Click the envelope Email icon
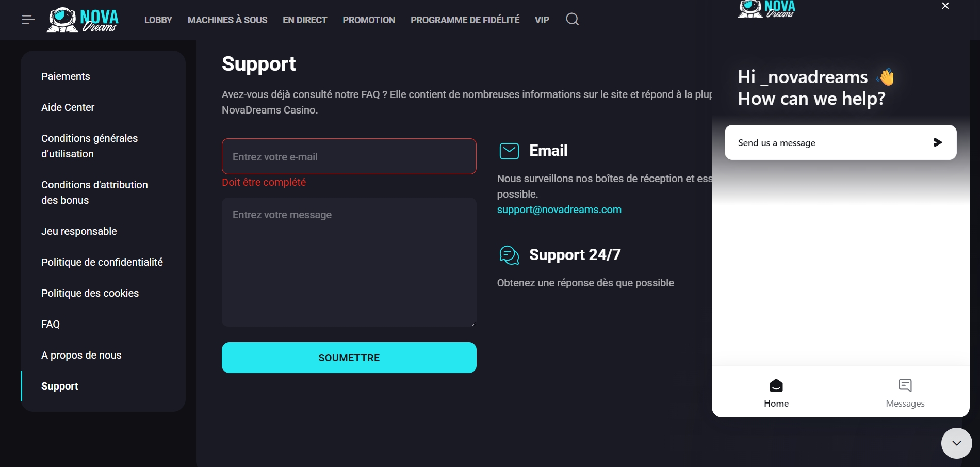 [x=509, y=151]
